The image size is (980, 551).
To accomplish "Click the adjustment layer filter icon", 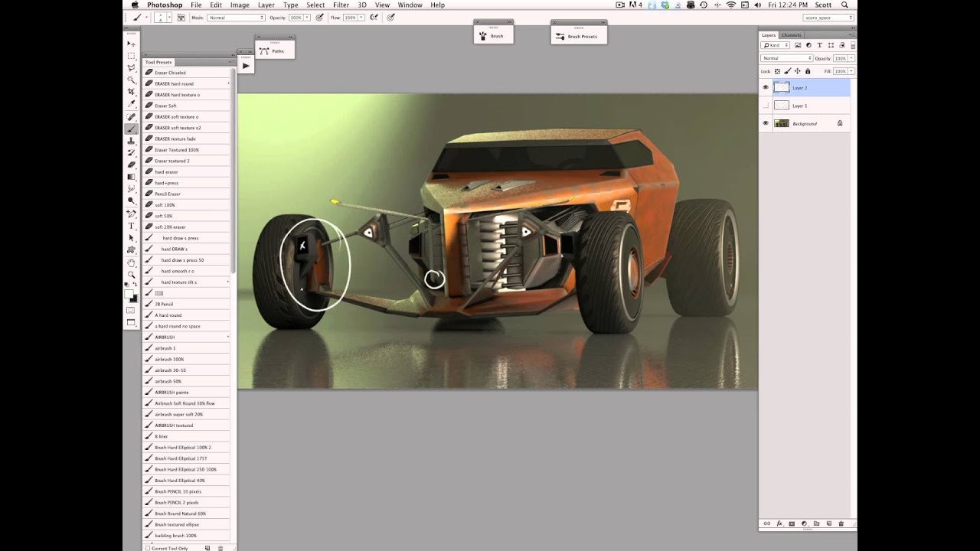I will point(808,45).
